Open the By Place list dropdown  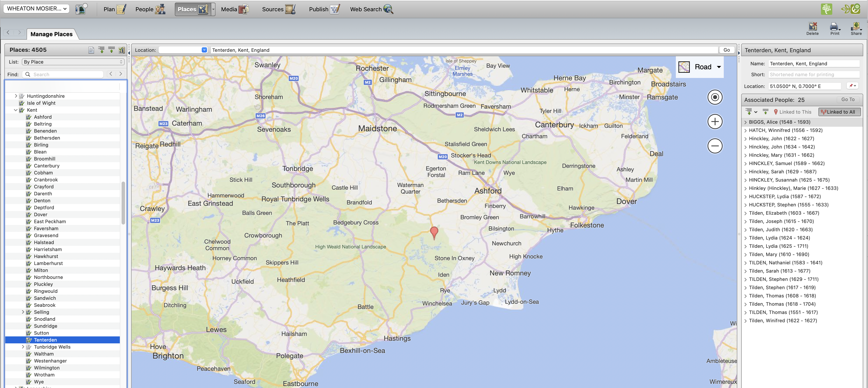coord(73,62)
